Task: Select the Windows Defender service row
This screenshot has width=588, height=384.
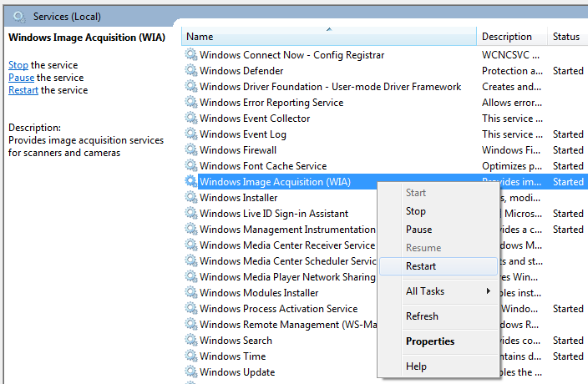Action: pos(385,70)
